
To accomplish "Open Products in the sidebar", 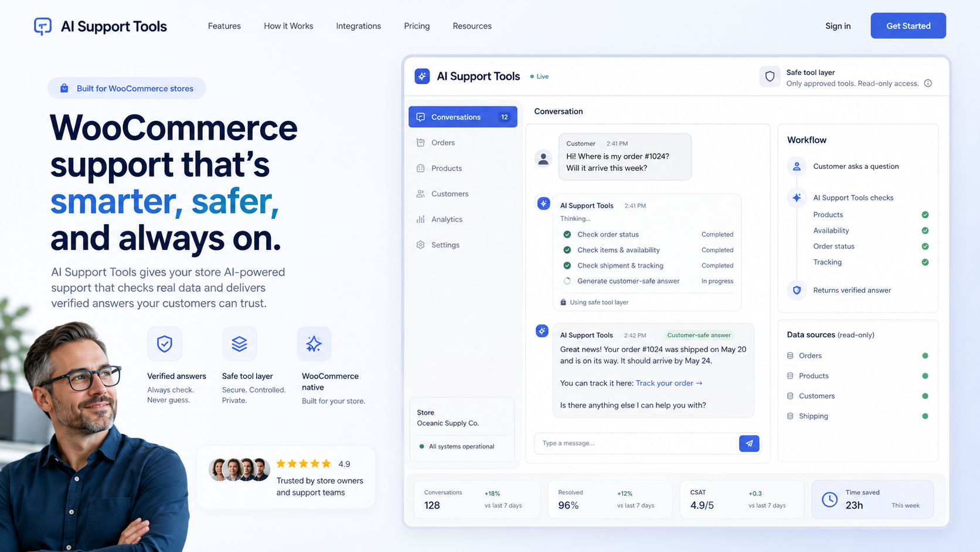I will pyautogui.click(x=463, y=168).
